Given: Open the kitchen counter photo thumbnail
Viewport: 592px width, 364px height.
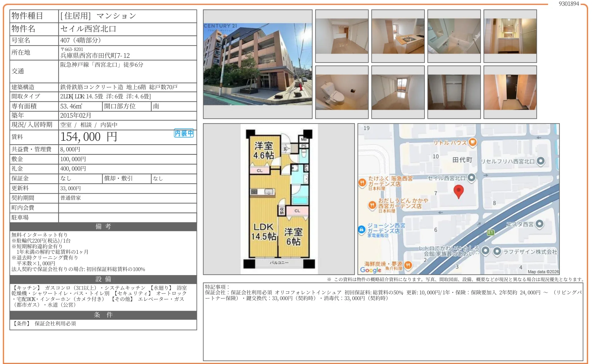Looking at the screenshot, I should [398, 36].
